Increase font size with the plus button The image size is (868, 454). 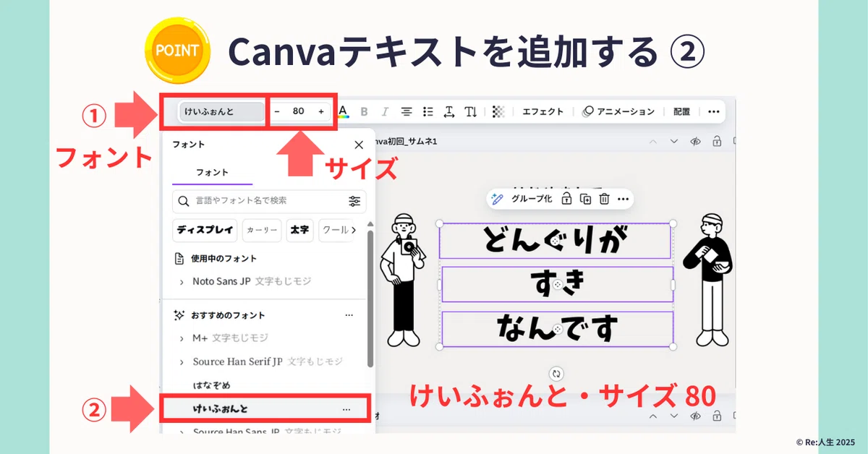[x=321, y=111]
